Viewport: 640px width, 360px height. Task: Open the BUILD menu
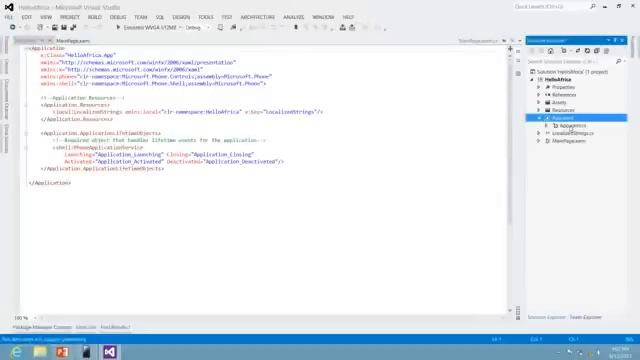tap(95, 17)
